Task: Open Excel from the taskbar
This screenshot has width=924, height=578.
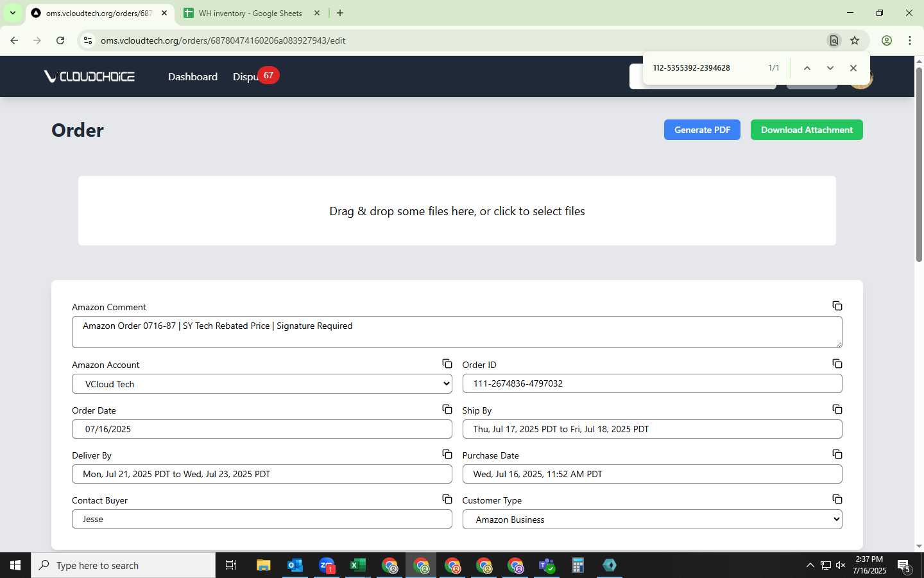Action: tap(358, 565)
